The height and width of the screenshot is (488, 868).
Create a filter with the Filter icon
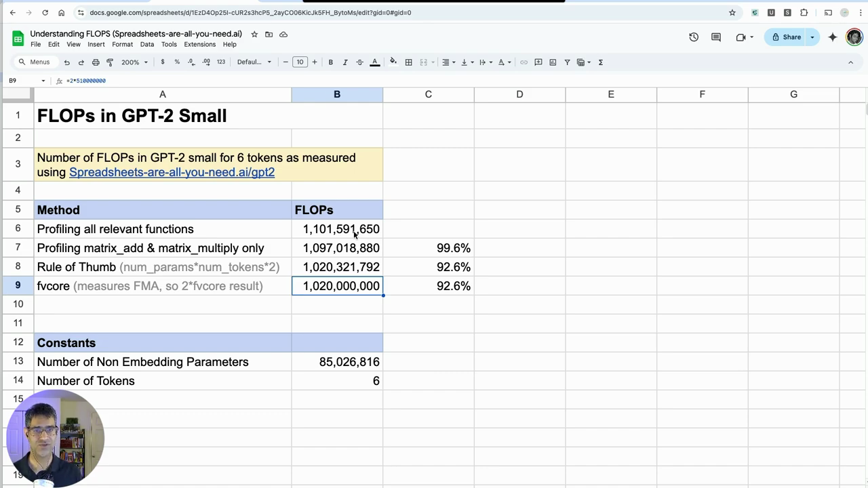[567, 62]
